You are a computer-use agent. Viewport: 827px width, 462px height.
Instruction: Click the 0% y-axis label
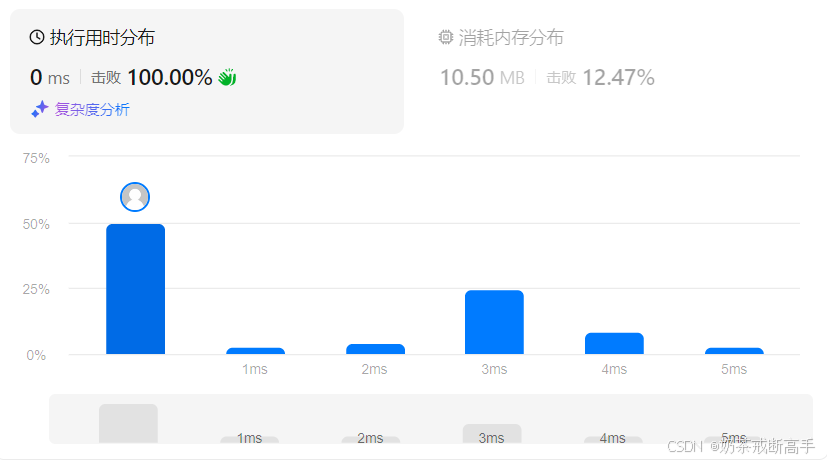click(x=36, y=355)
